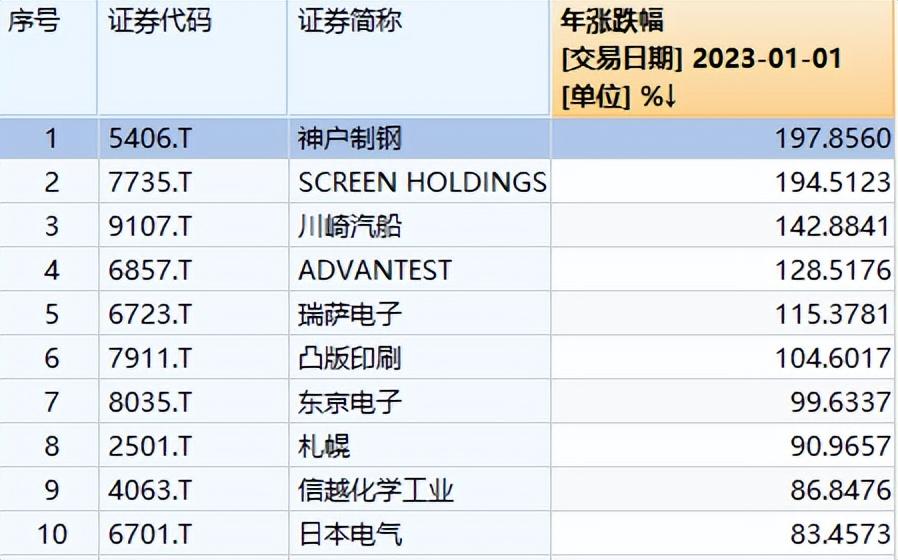Select the 凸版印刷 name cell
898x560 pixels.
click(x=350, y=358)
